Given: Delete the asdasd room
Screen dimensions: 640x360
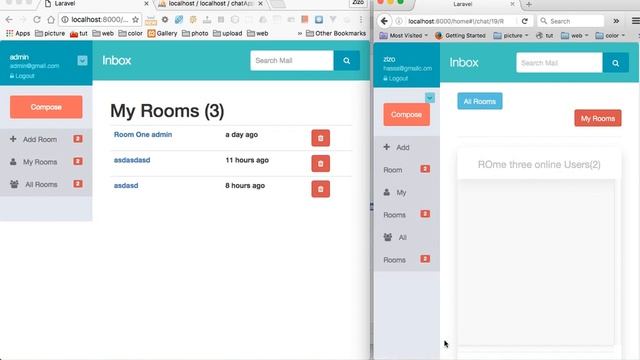Looking at the screenshot, I should [320, 189].
